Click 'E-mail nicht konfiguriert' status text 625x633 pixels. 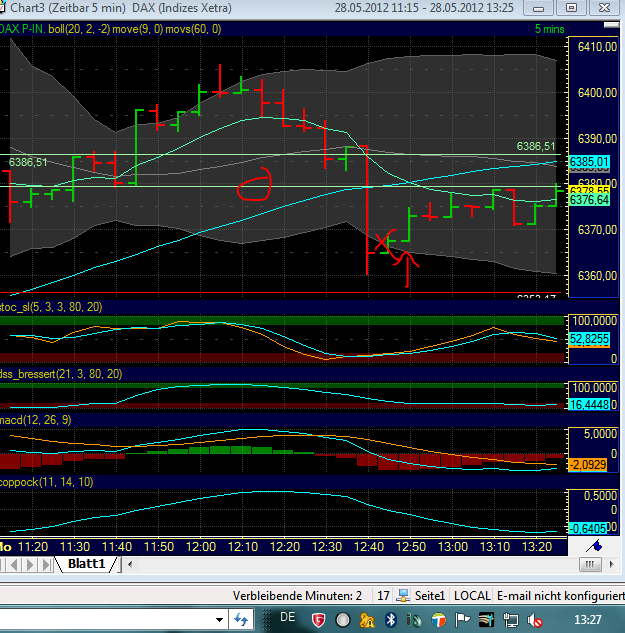point(561,596)
